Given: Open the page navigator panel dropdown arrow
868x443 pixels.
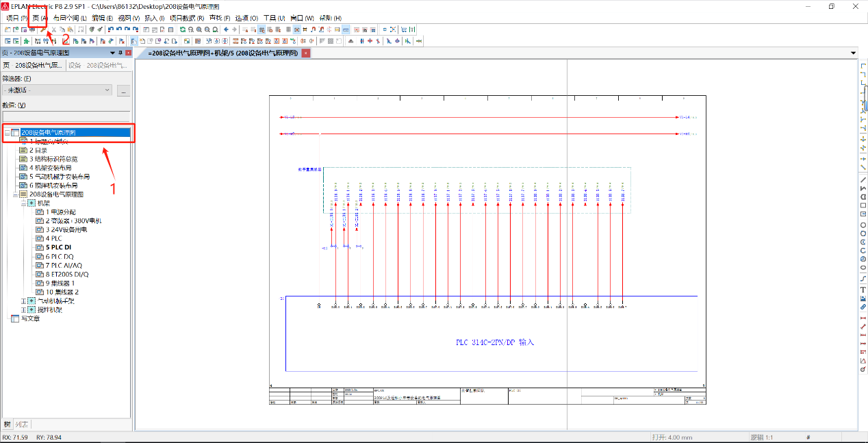Looking at the screenshot, I should click(x=112, y=53).
